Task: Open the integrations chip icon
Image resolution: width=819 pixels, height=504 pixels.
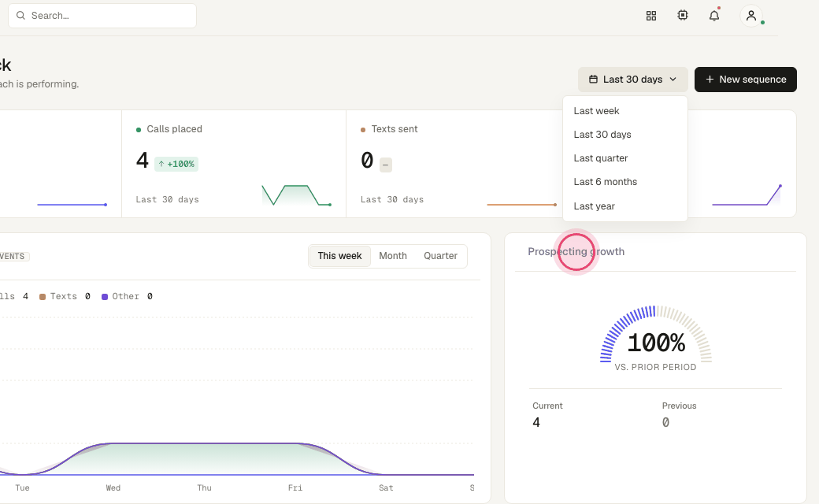Action: (x=683, y=16)
